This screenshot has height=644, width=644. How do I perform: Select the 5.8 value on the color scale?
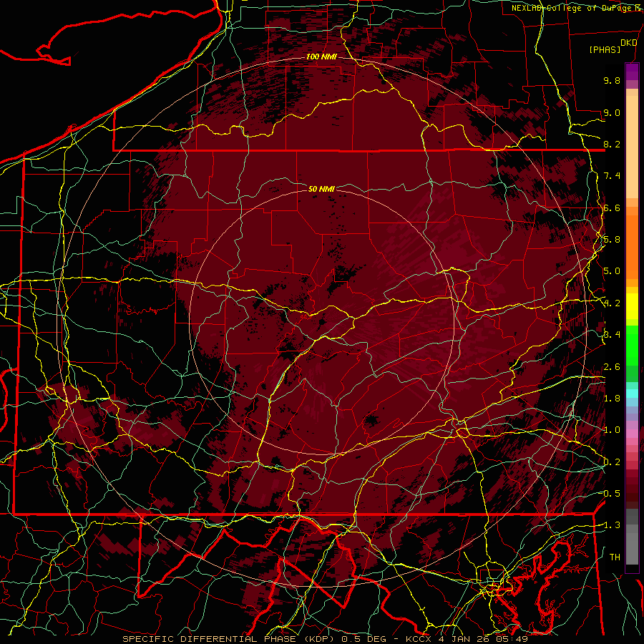click(612, 240)
